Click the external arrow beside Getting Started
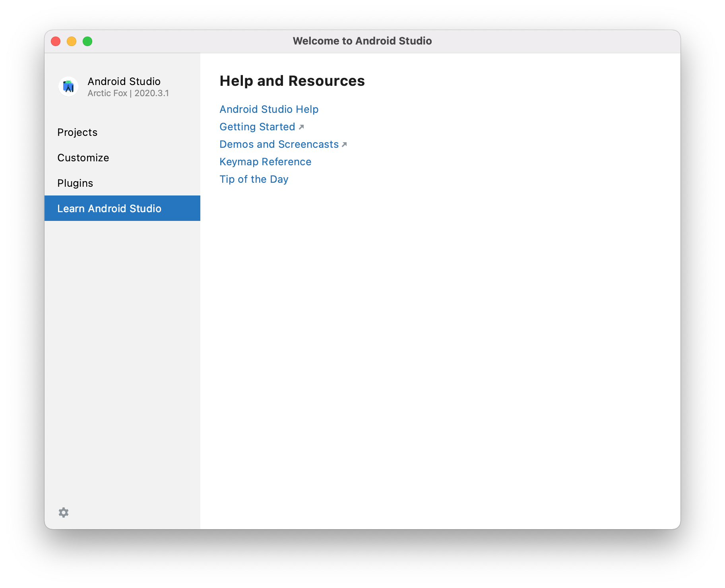 [301, 127]
